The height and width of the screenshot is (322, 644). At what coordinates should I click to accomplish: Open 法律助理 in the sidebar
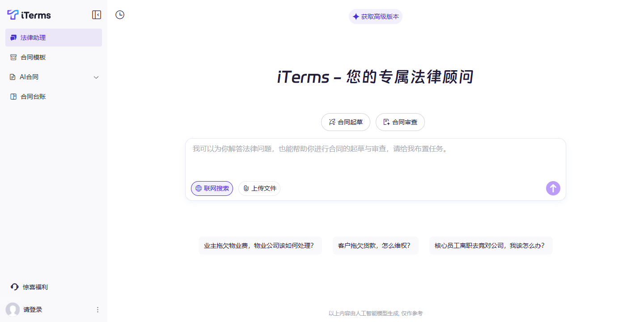pos(54,38)
